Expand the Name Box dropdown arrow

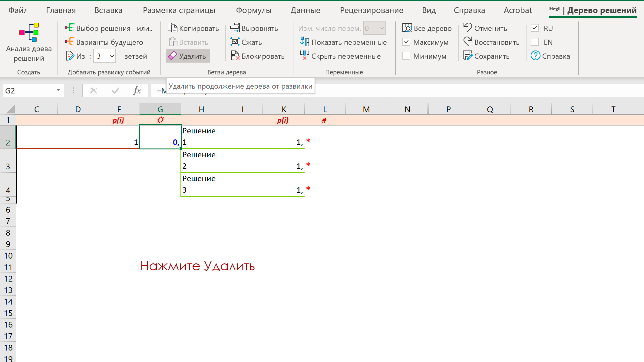pos(58,90)
